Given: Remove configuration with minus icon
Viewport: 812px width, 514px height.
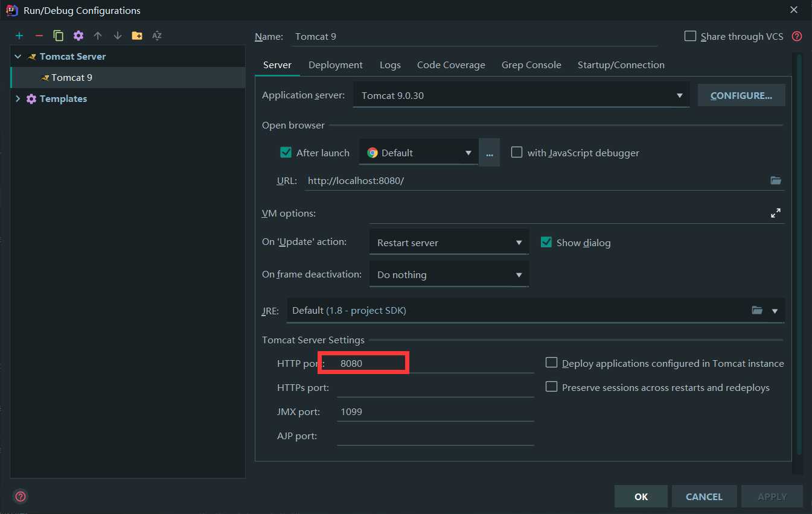Looking at the screenshot, I should click(39, 36).
